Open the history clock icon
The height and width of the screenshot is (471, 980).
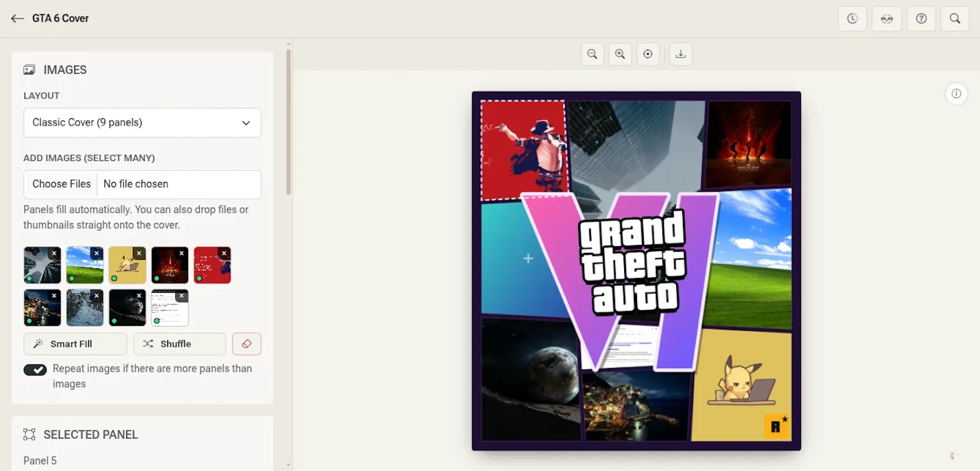[x=852, y=18]
